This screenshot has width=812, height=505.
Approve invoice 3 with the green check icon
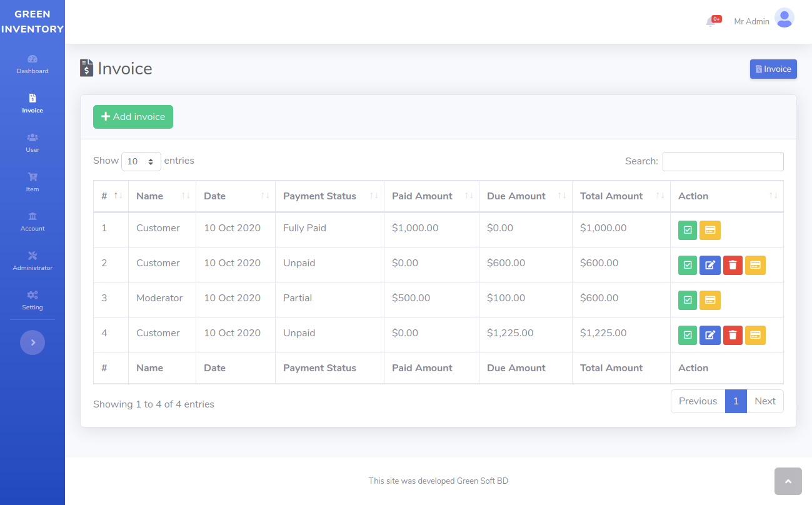[x=688, y=300]
